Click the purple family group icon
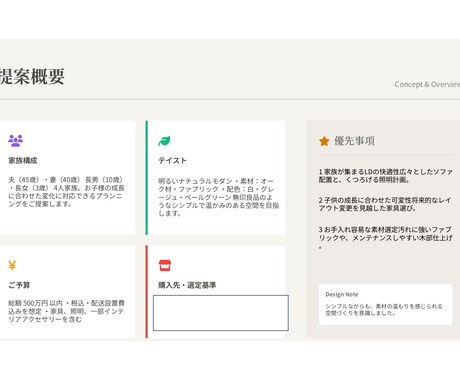The height and width of the screenshot is (380, 460). click(15, 141)
